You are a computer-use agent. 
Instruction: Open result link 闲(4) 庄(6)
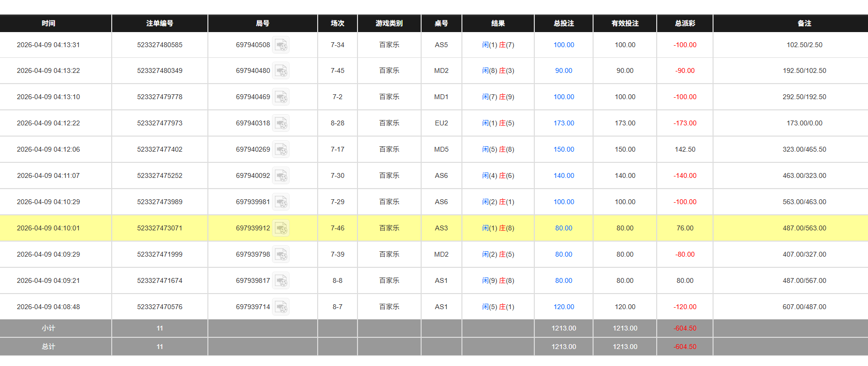coord(498,176)
